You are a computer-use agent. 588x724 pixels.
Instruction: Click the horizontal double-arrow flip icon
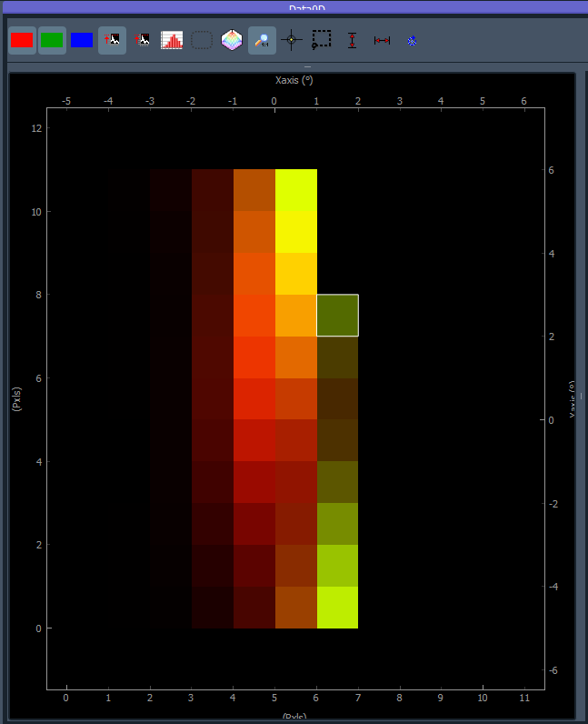tap(382, 41)
